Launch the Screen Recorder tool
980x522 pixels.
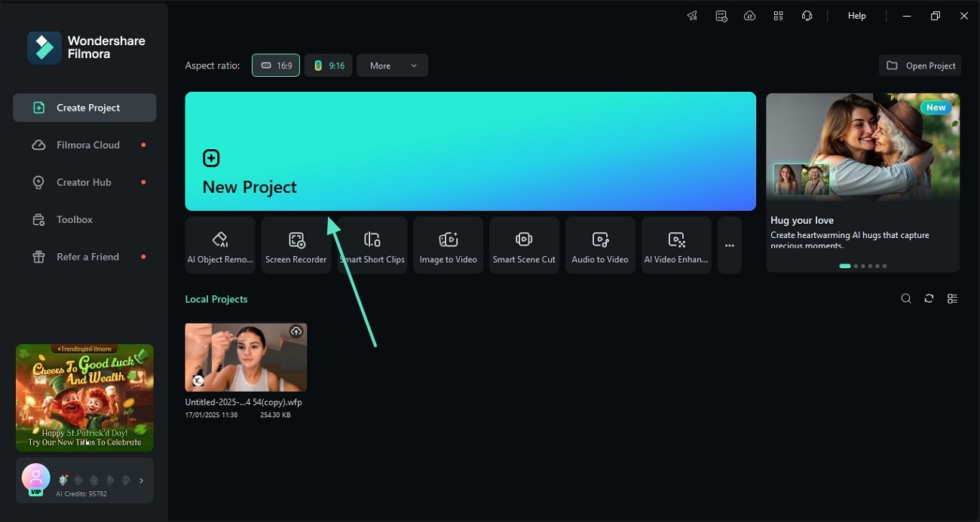point(296,246)
